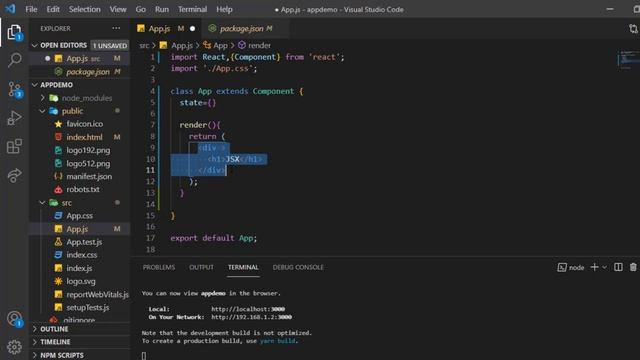The width and height of the screenshot is (640, 360).
Task: Expand the NPM Scripts section
Action: pyautogui.click(x=80, y=355)
